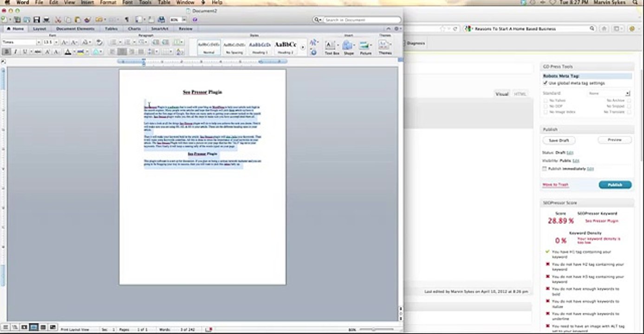Open the SmartArt ribbon tab
The image size is (644, 334).
[x=159, y=29]
